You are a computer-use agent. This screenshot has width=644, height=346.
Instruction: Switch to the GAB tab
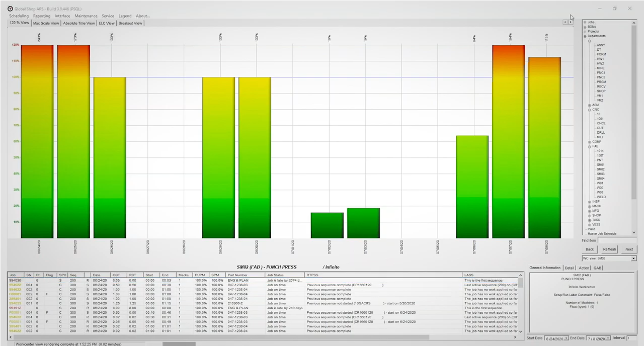597,268
